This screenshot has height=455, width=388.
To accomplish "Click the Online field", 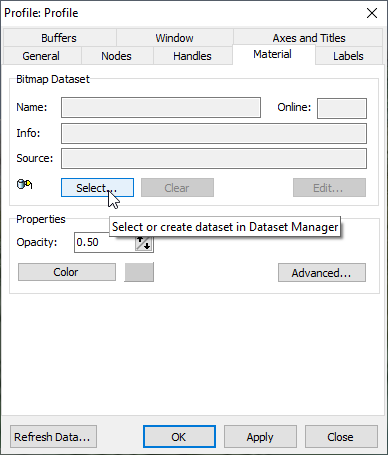I will click(342, 108).
